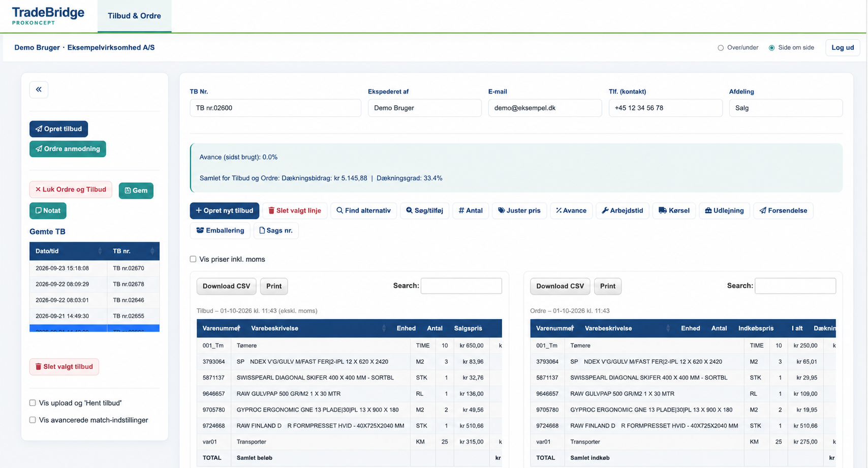Image resolution: width=868 pixels, height=468 pixels.
Task: Create new offer with Opret nyt tilbud
Action: tap(225, 210)
